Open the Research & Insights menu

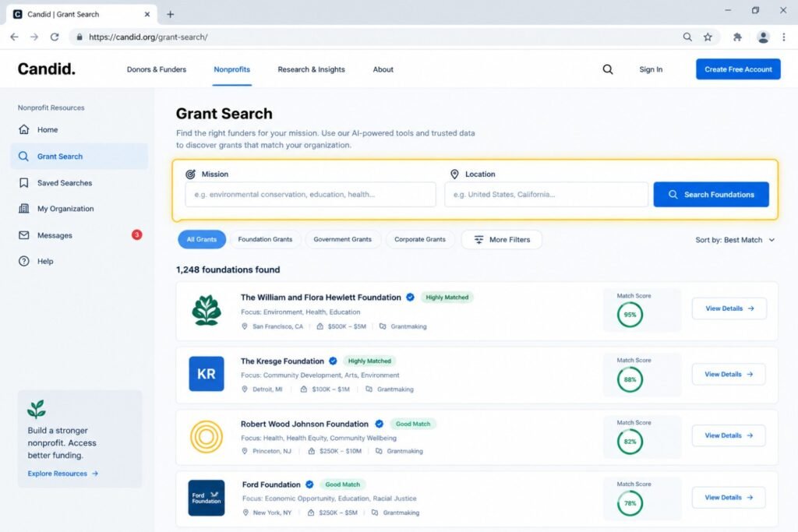point(312,69)
